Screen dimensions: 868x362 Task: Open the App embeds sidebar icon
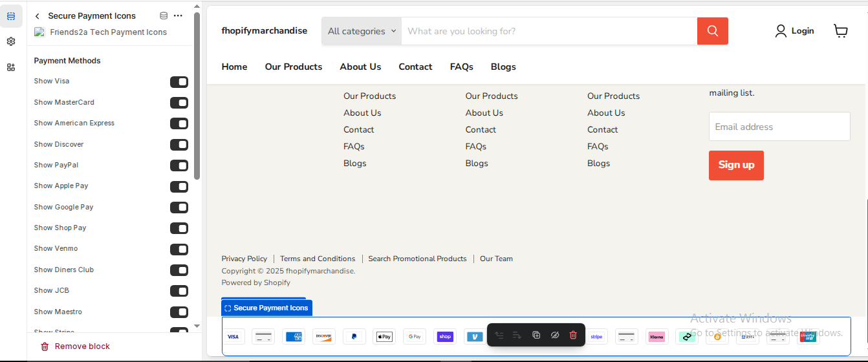[x=11, y=67]
